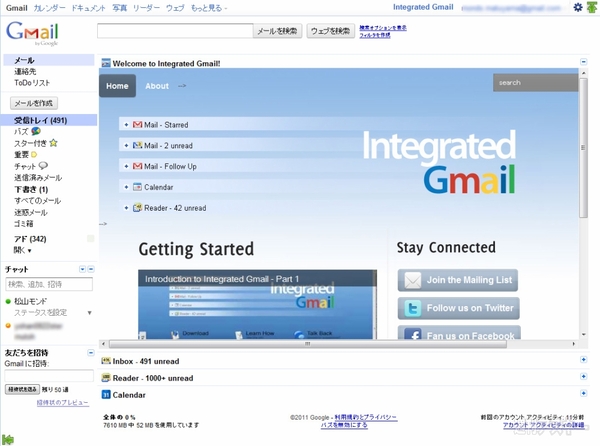Screen dimensions: 600x446
Task: Click the Inbox - 491 unread panel icon
Action: [106, 361]
